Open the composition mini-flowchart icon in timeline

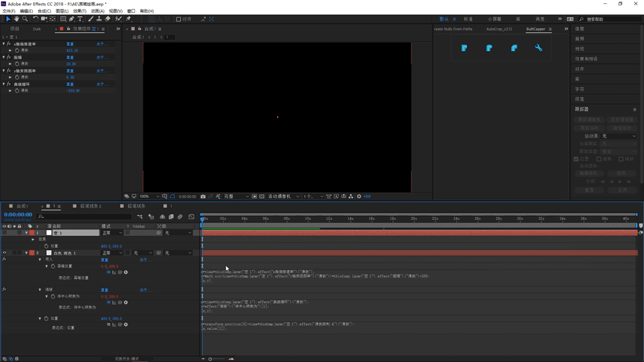pyautogui.click(x=140, y=217)
